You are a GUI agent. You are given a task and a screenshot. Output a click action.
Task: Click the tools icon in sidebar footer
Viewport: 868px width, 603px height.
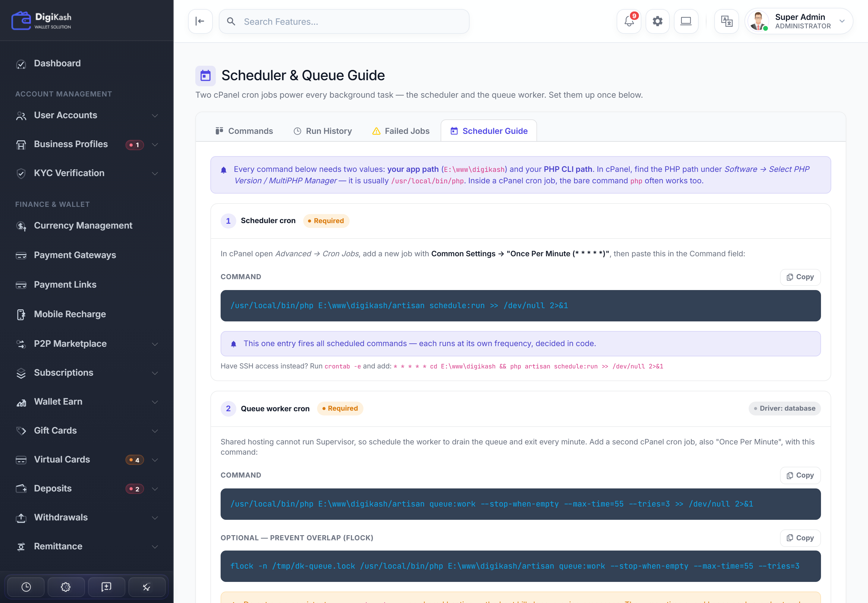146,587
